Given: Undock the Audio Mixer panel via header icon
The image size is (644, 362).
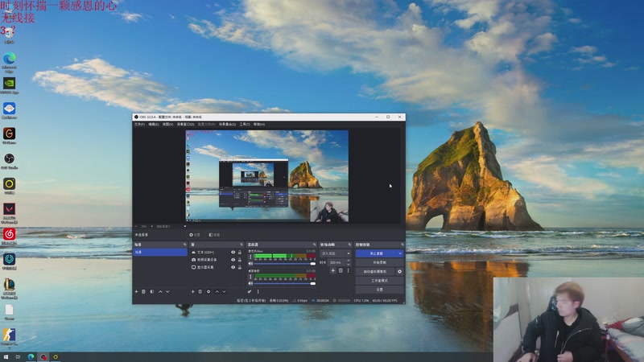Looking at the screenshot, I should click(x=314, y=245).
